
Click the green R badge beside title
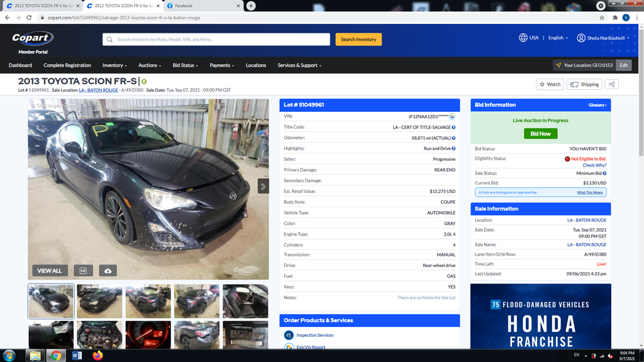tap(144, 81)
